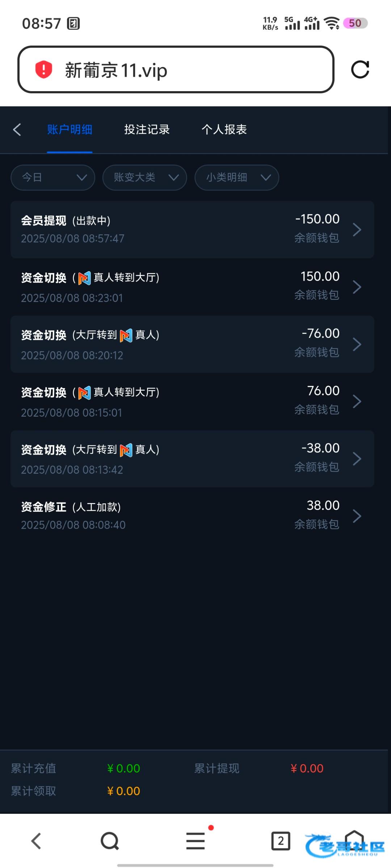Tap the home icon in bottom bar
The width and height of the screenshot is (391, 868).
354,840
